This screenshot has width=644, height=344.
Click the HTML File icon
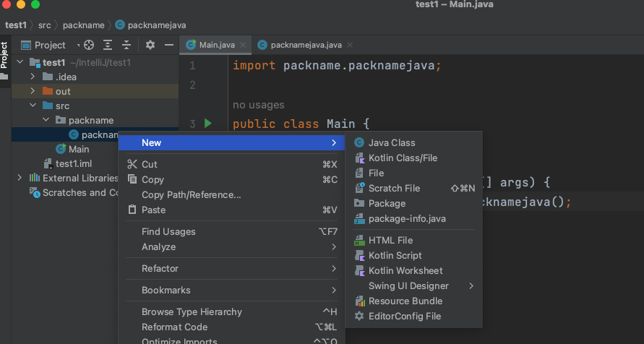click(x=359, y=240)
